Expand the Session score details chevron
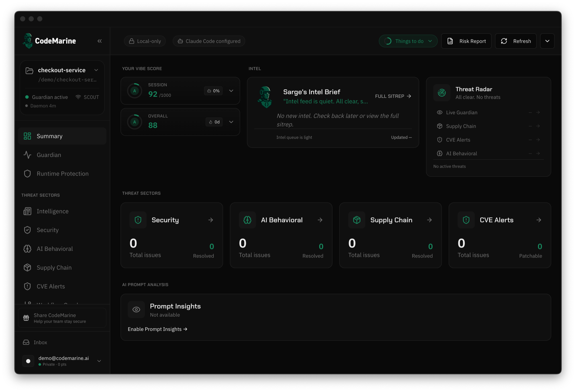 tap(231, 91)
